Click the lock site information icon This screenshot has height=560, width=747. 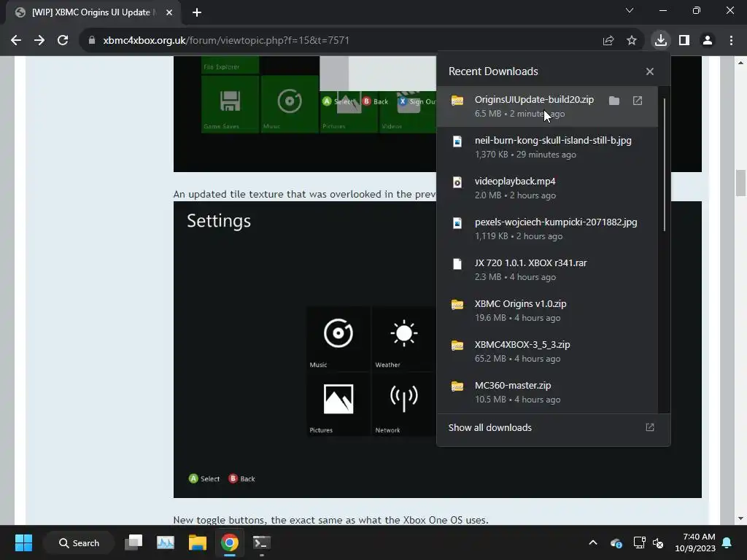click(x=92, y=41)
